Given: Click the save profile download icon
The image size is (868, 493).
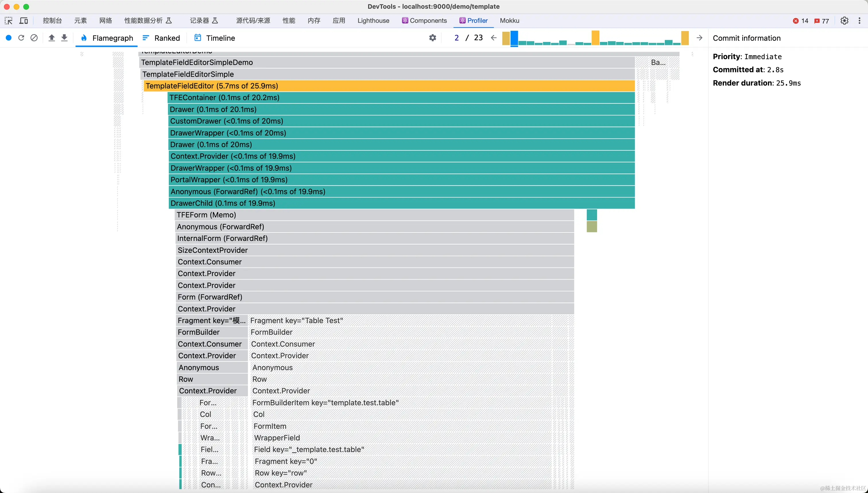Looking at the screenshot, I should (64, 38).
